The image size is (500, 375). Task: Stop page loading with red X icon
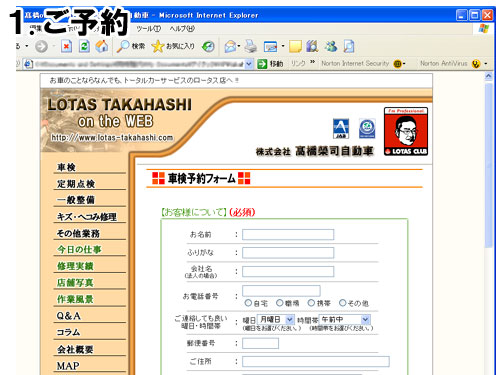66,46
